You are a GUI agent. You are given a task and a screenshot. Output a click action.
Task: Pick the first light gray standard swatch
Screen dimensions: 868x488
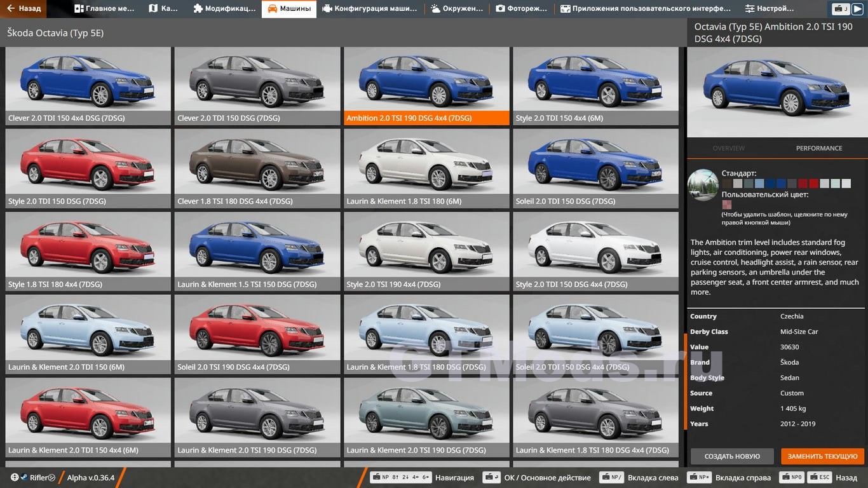point(737,184)
